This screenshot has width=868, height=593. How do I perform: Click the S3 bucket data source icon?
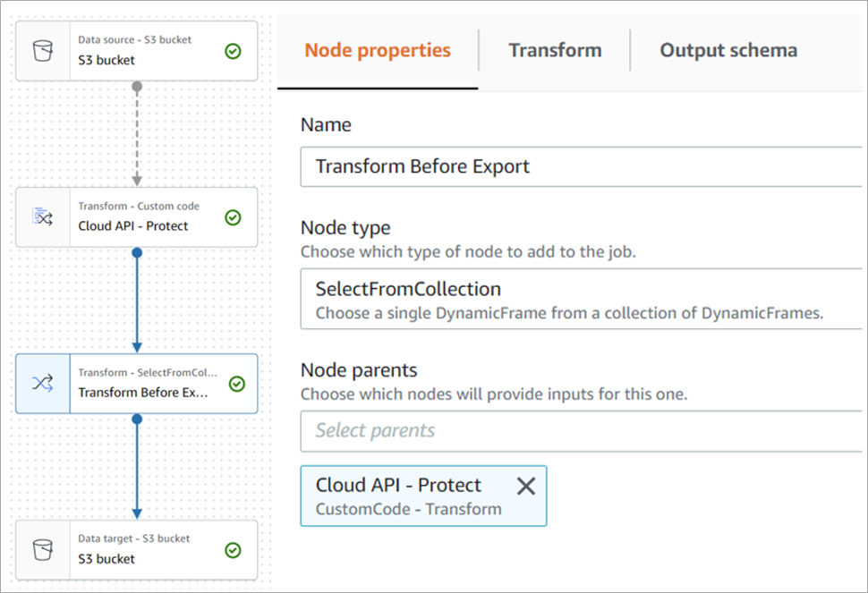[42, 51]
